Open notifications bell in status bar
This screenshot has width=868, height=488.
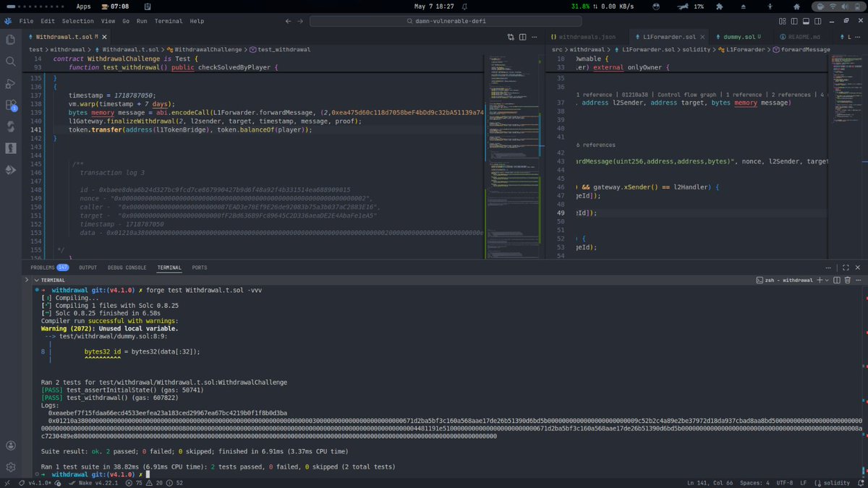pyautogui.click(x=859, y=483)
